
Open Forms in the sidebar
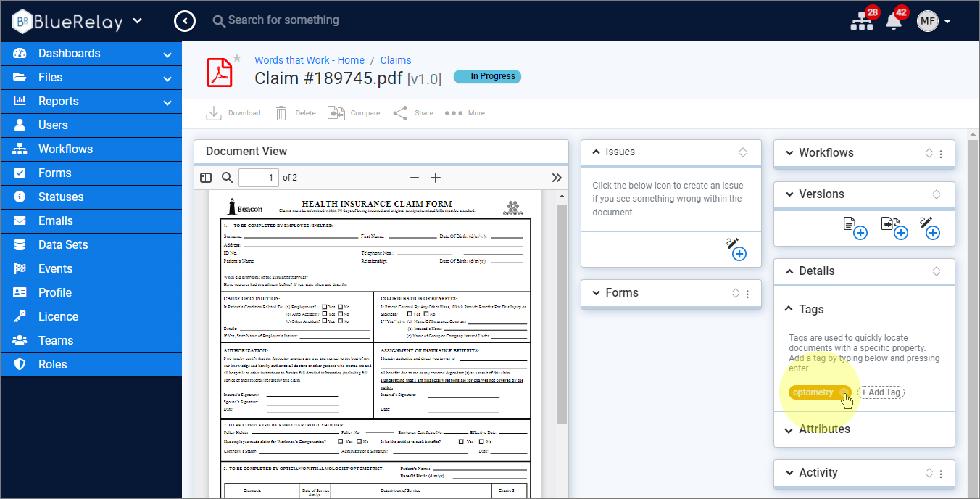point(91,173)
